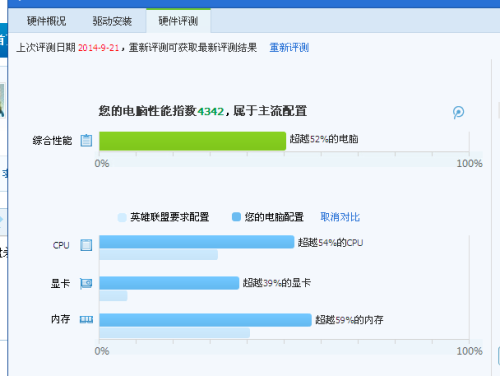Click the blue CPU score bar
500x376 pixels.
(x=197, y=242)
